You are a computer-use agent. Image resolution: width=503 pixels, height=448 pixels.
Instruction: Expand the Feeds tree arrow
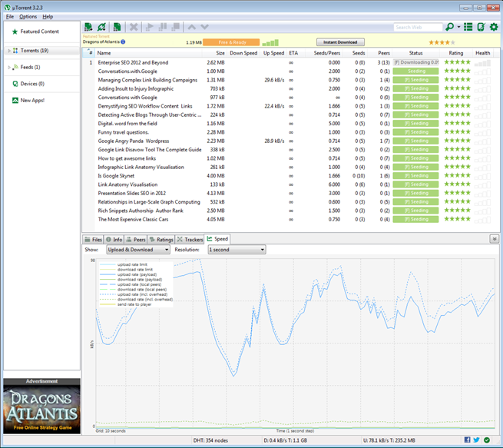[9, 68]
